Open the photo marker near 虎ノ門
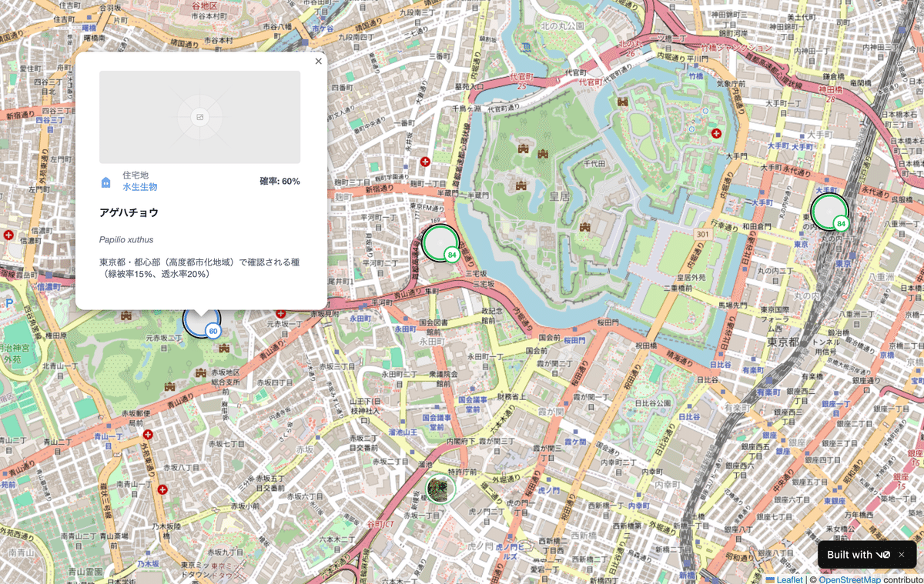The image size is (924, 584). pos(440,489)
